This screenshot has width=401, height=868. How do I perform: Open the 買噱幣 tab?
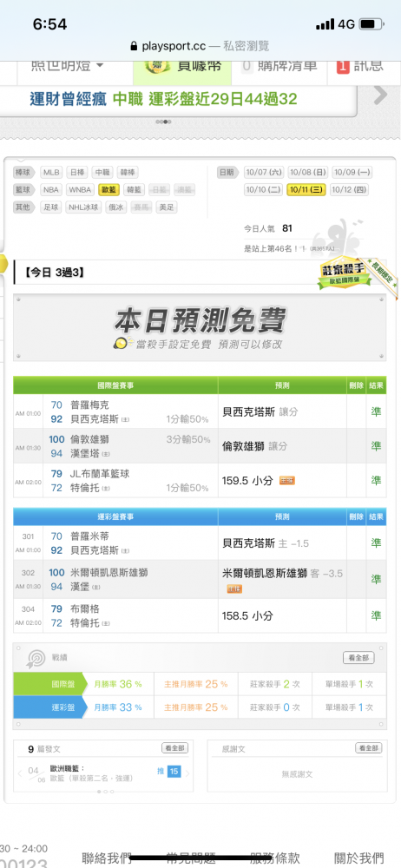point(184,65)
